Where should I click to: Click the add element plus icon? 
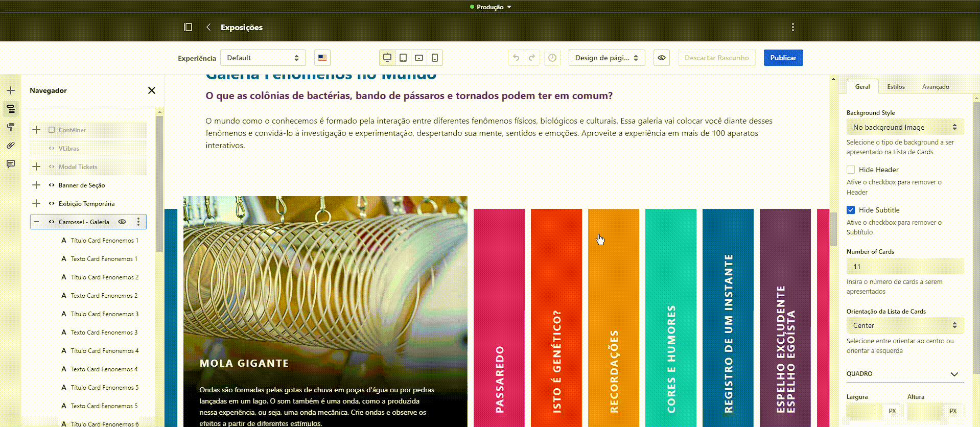(11, 90)
